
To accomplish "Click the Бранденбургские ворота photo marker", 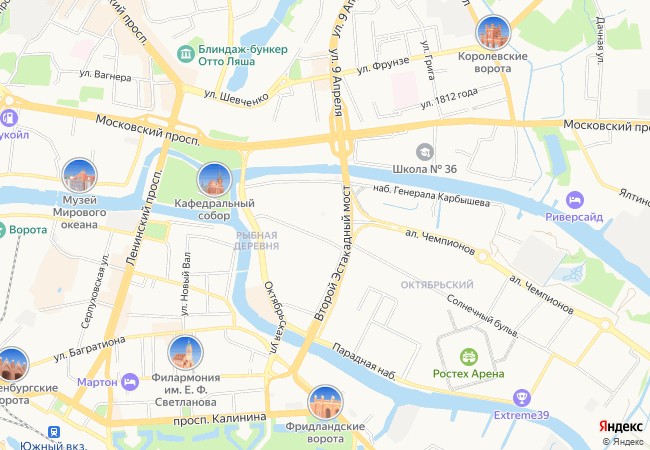I will tap(12, 365).
